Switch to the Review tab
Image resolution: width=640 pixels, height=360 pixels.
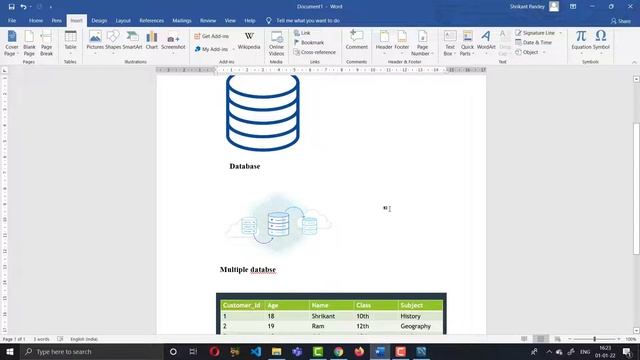(x=208, y=20)
